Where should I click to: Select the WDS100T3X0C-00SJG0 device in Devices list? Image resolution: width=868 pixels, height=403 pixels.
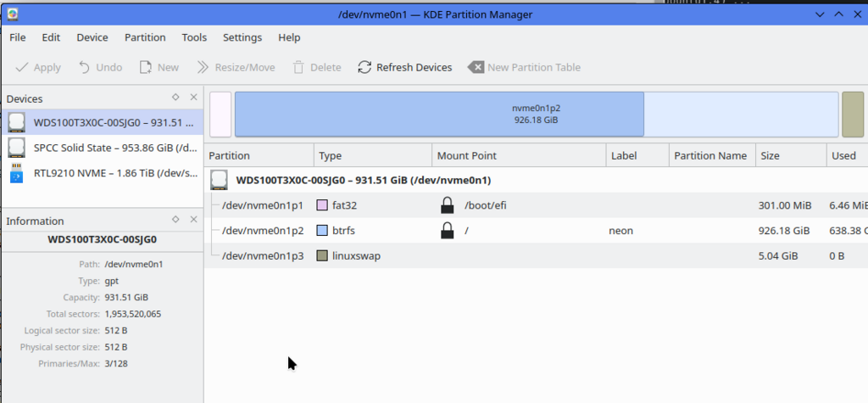(x=103, y=122)
